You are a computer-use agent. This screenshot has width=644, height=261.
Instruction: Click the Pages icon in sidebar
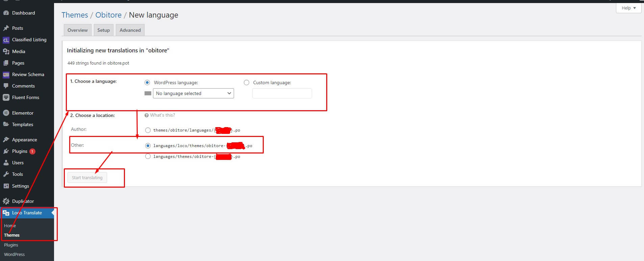[6, 63]
